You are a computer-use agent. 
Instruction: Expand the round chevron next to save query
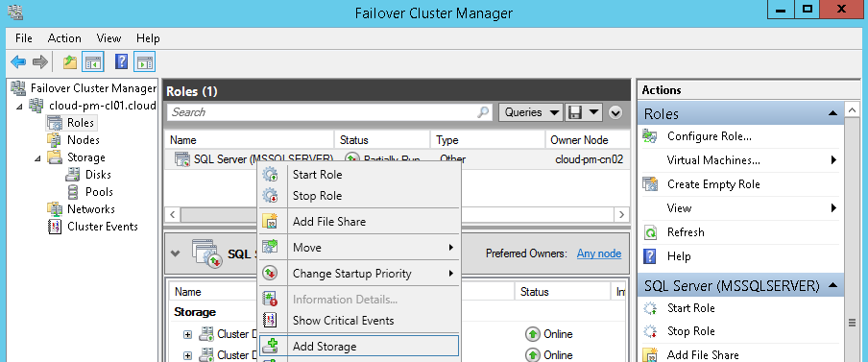tap(615, 113)
